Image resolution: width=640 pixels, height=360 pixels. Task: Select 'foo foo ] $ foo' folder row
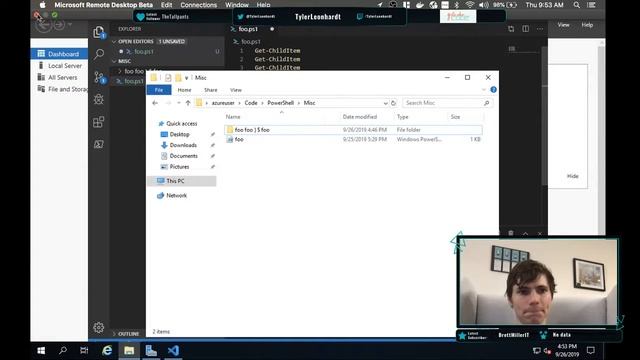click(x=353, y=130)
